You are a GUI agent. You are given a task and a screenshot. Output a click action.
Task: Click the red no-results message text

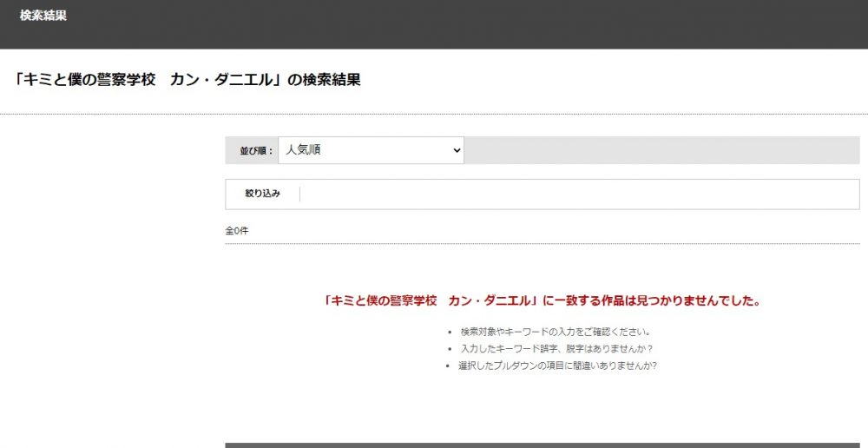[542, 301]
